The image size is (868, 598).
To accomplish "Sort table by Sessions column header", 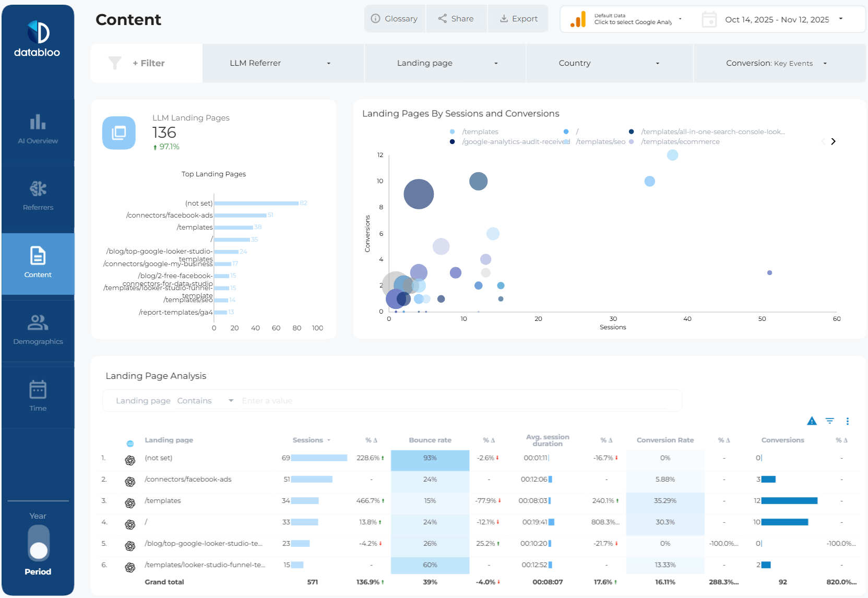I will 308,440.
